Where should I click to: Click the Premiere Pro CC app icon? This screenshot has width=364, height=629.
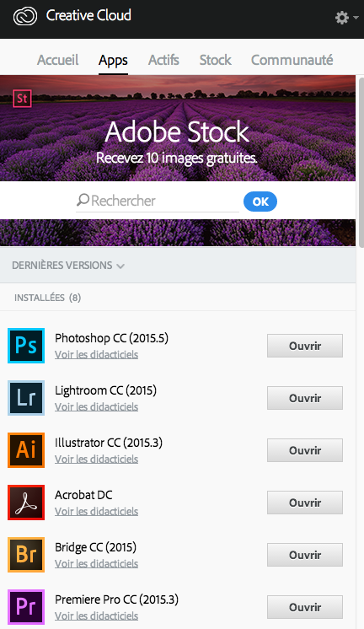point(26,607)
